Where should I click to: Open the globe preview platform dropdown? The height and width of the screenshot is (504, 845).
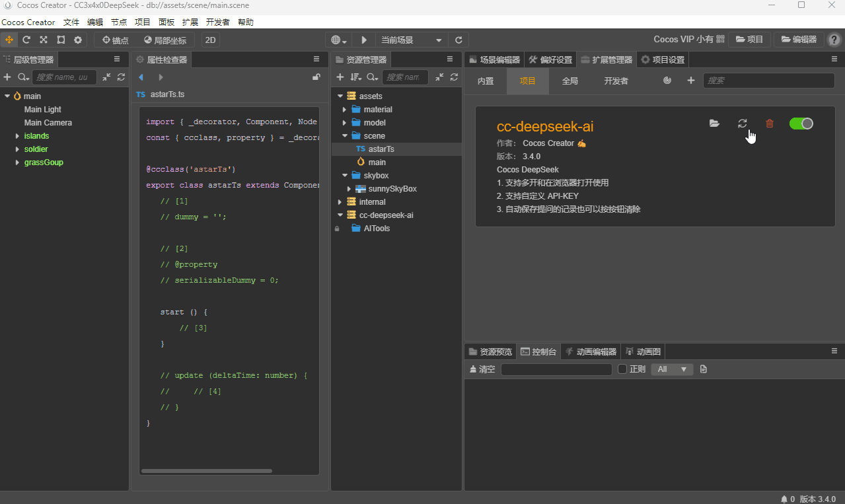[x=340, y=40]
